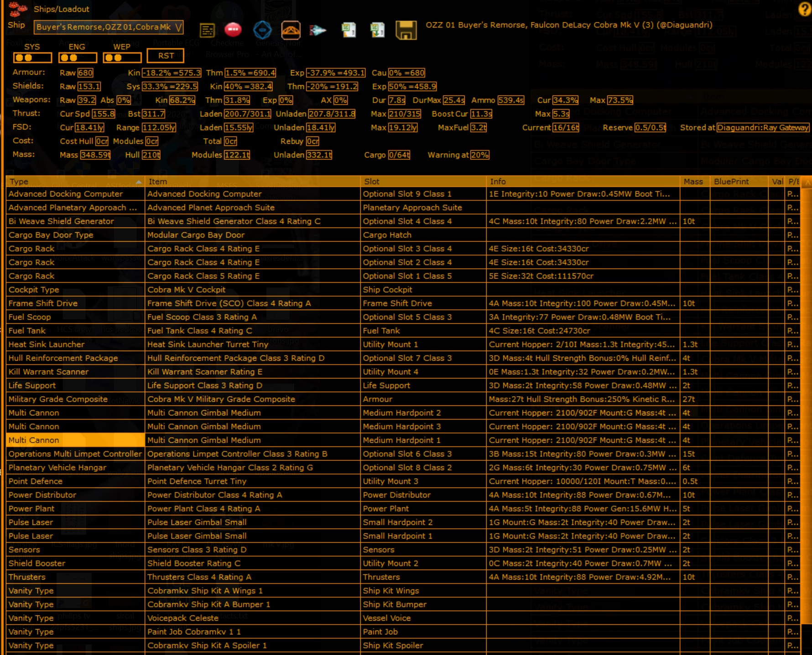Click the Warning at 20% field
Image resolution: width=812 pixels, height=655 pixels.
tap(480, 155)
